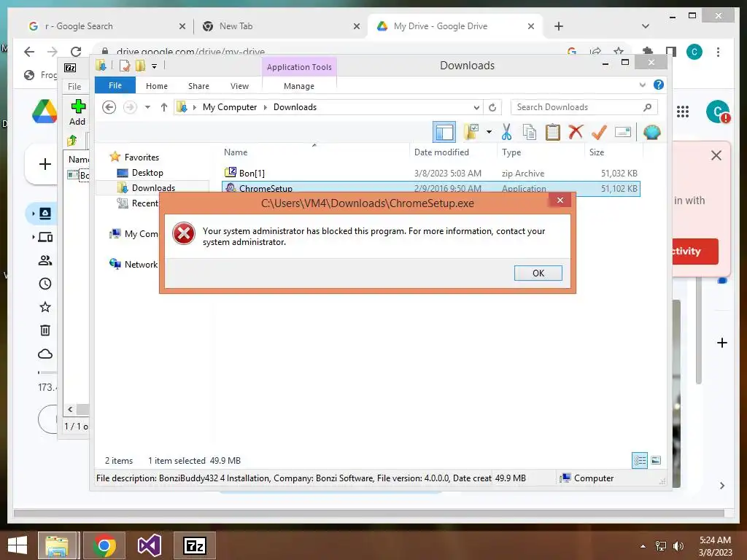
Task: Expand the Computers section in Drive sidebar
Action: [34, 237]
